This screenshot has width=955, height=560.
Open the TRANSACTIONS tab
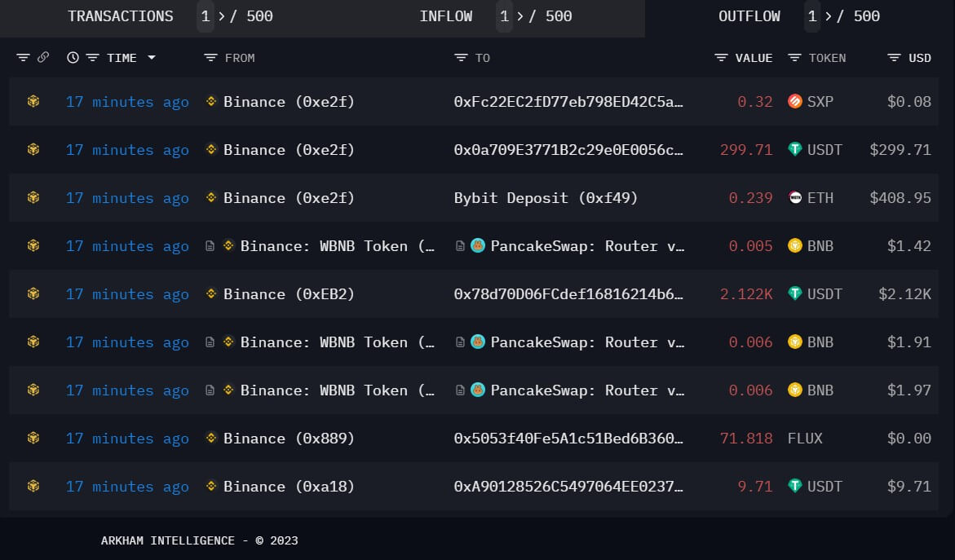coord(121,16)
